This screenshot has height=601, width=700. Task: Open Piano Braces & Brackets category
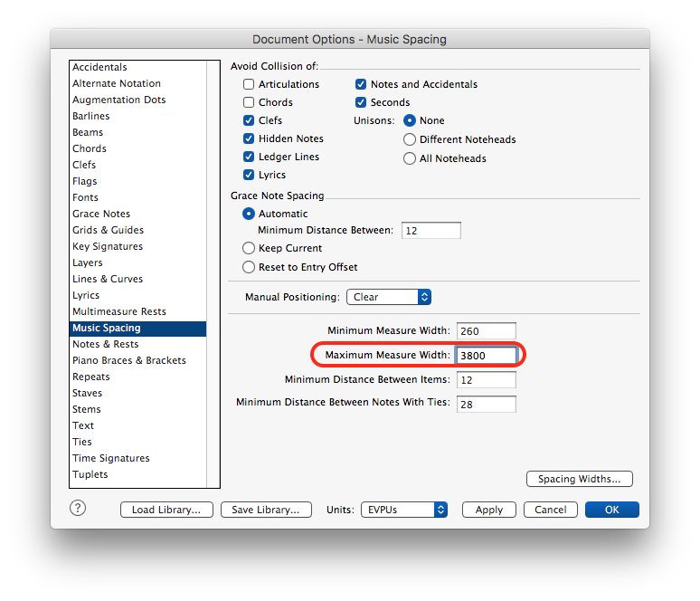click(x=129, y=360)
